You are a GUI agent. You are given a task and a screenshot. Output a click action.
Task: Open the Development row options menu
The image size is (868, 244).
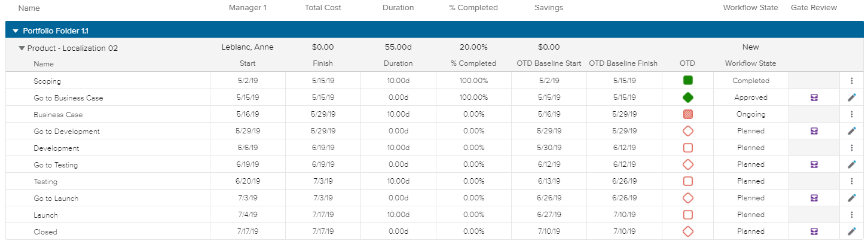[852, 148]
